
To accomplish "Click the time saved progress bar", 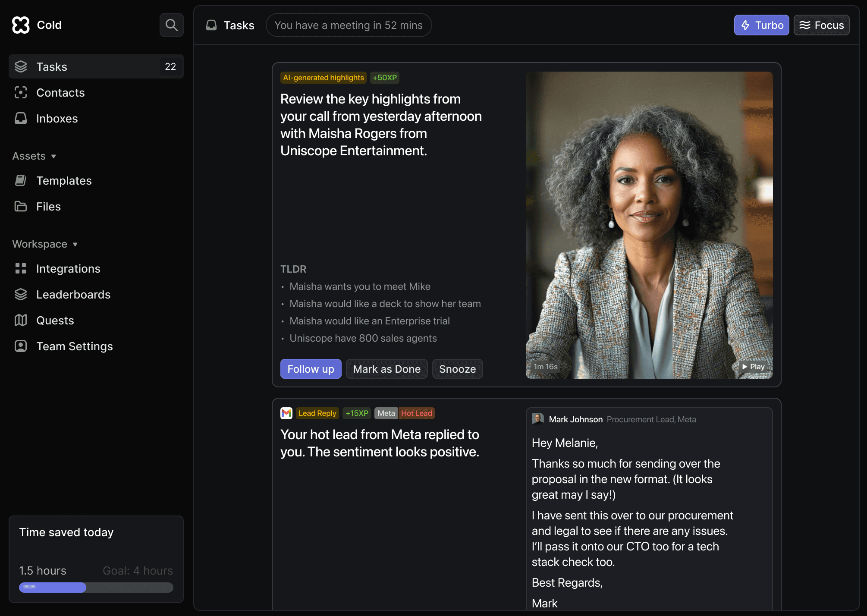I will 96,588.
